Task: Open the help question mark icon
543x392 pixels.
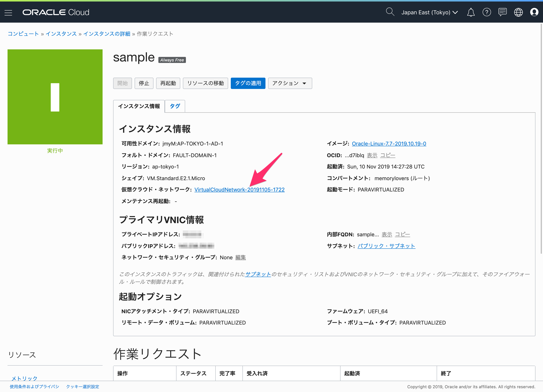Action: click(x=486, y=12)
